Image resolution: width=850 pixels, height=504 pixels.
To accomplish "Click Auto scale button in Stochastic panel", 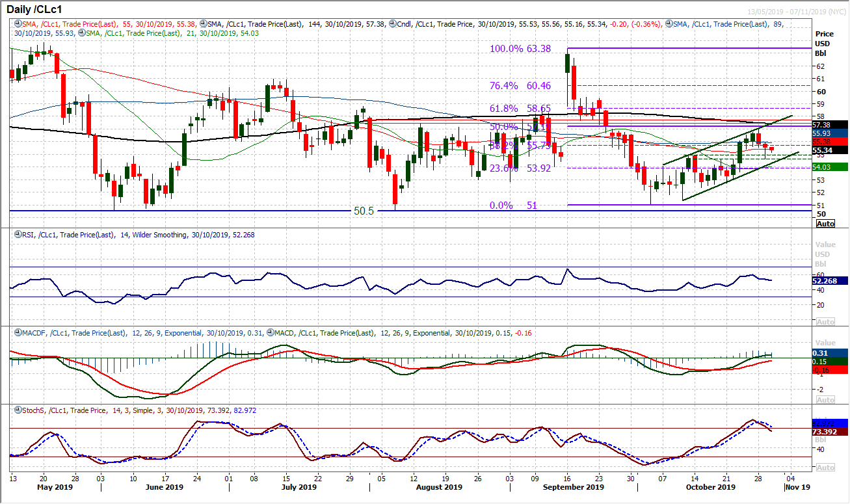I will (825, 468).
